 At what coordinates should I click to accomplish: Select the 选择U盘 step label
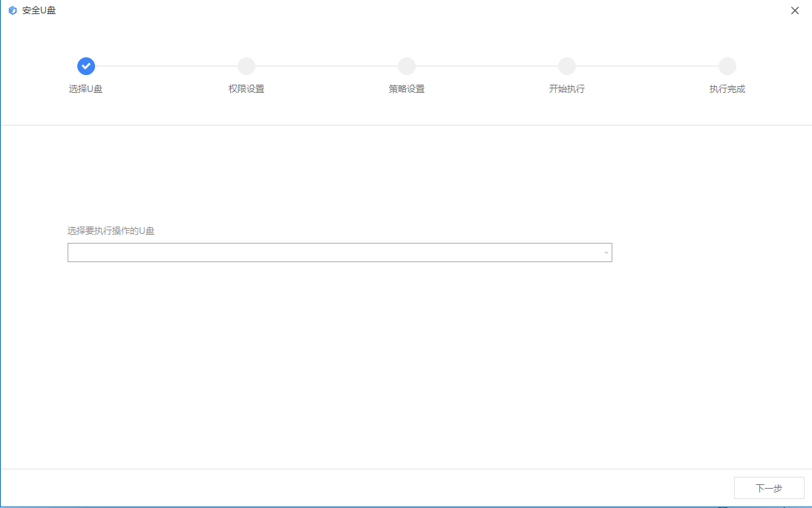tap(86, 89)
